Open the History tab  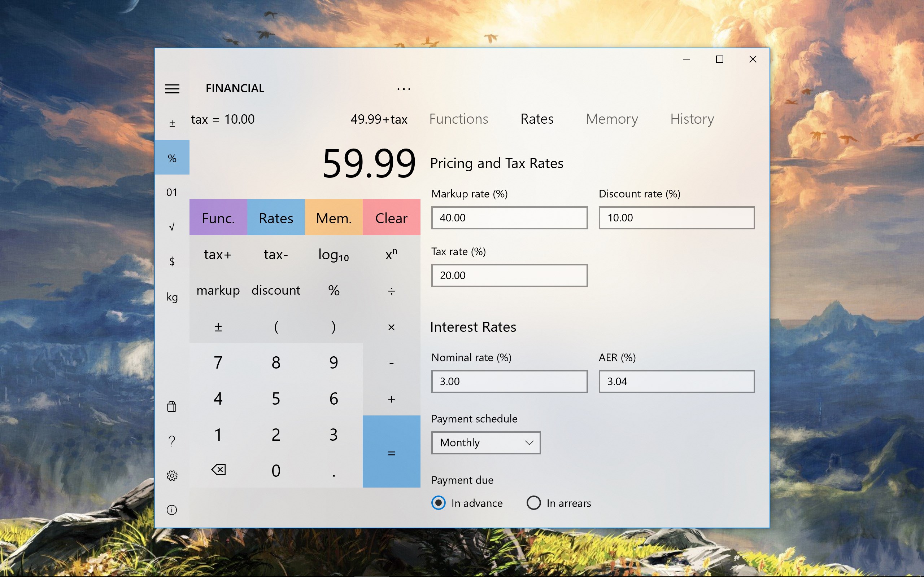pos(692,119)
